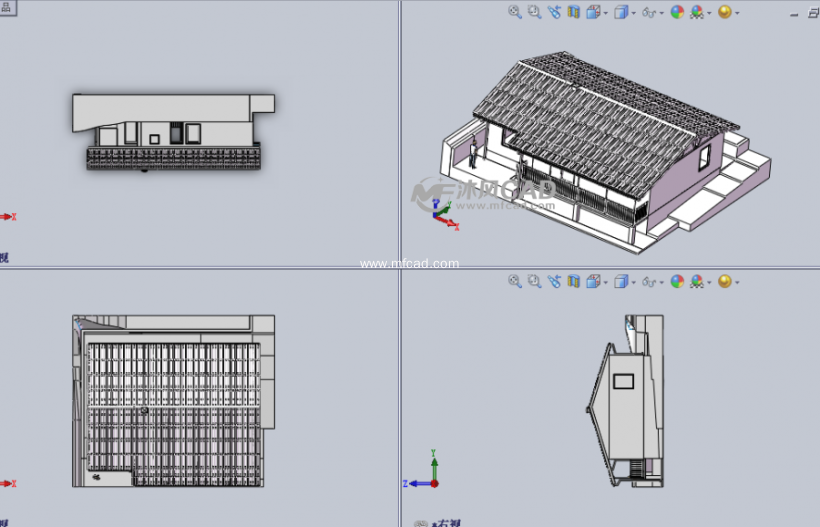Screen dimensions: 820x527
Task: Click Zoom to Fit in top viewport toolbar
Action: click(x=515, y=12)
